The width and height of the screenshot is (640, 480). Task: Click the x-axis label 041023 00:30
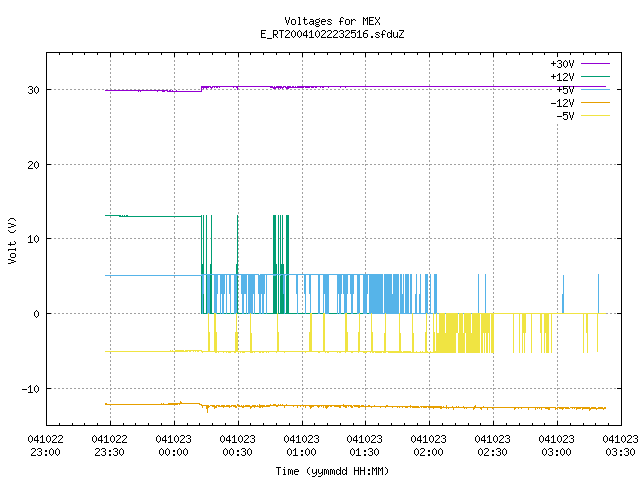(238, 446)
